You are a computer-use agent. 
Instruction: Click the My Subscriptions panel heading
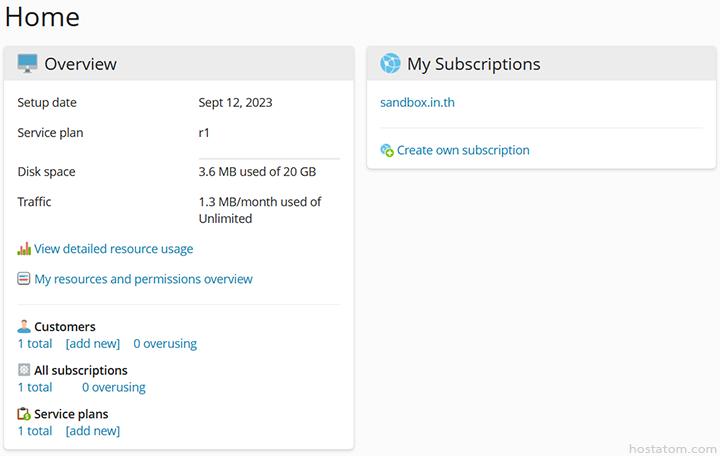(473, 64)
